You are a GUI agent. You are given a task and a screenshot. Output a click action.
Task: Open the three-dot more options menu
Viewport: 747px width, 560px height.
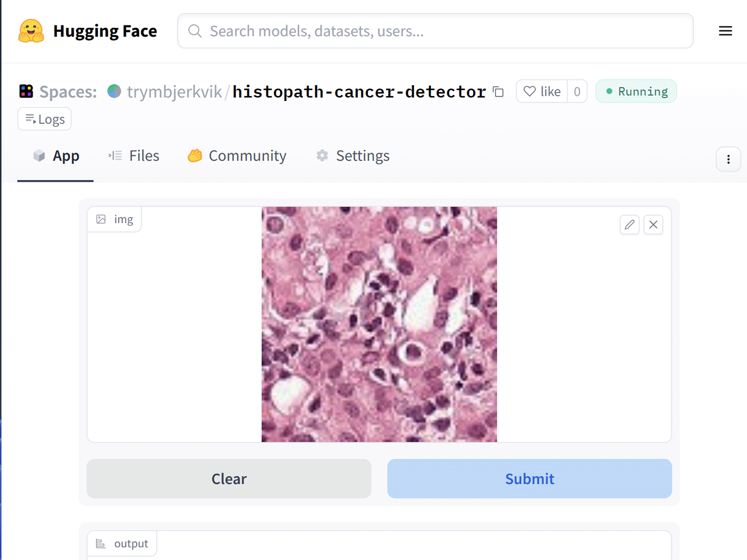[x=728, y=159]
